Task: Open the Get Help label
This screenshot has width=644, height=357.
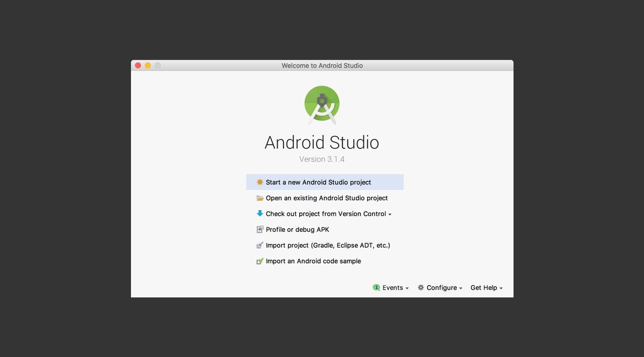Action: click(x=483, y=288)
